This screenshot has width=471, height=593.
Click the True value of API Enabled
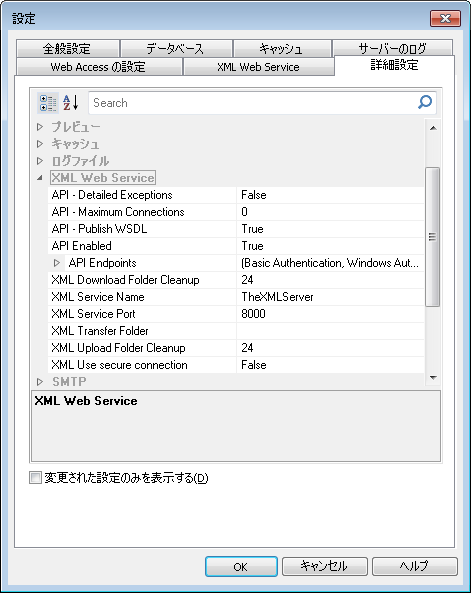point(330,246)
